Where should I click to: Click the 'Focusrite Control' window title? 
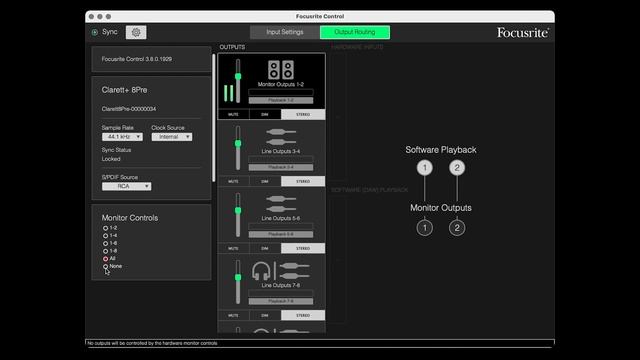tap(320, 16)
